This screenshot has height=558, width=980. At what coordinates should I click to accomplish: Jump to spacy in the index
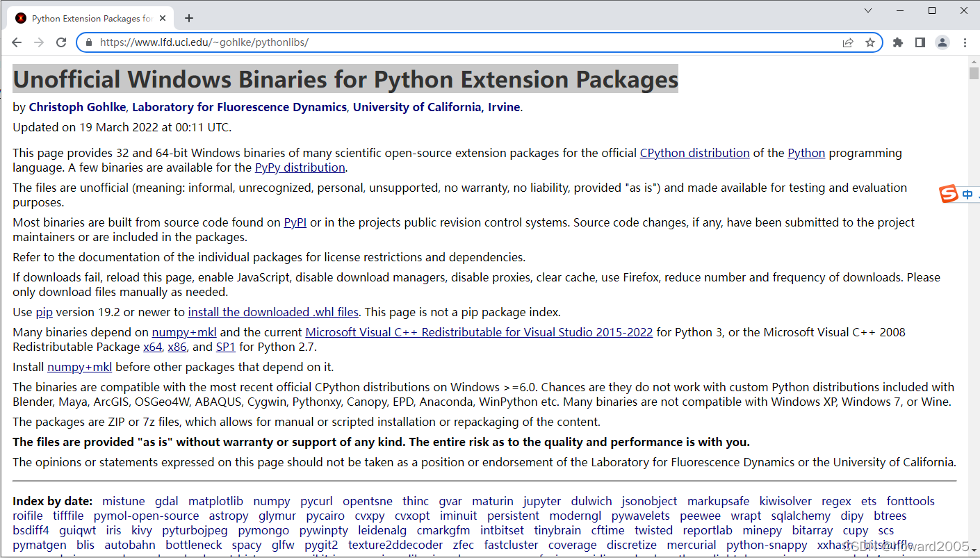pyautogui.click(x=247, y=545)
